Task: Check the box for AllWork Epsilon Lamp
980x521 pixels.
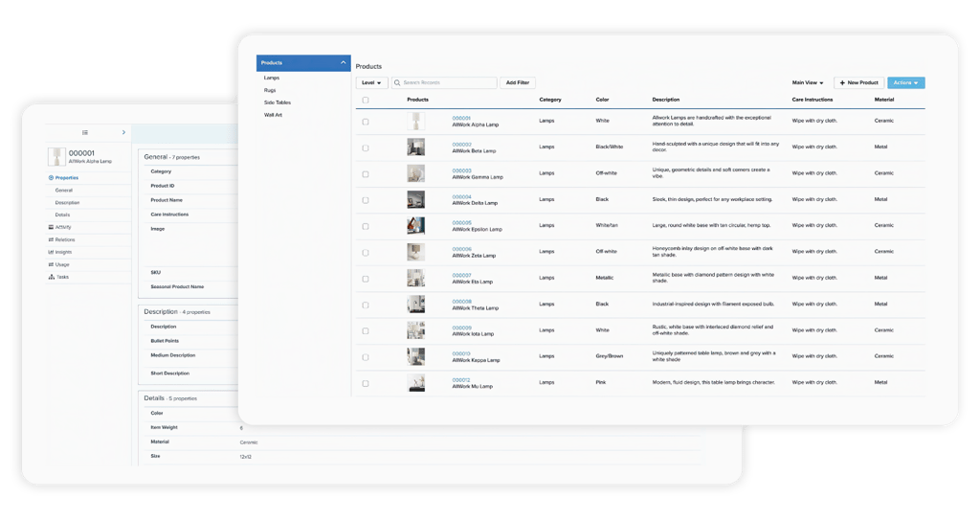Action: (x=366, y=226)
